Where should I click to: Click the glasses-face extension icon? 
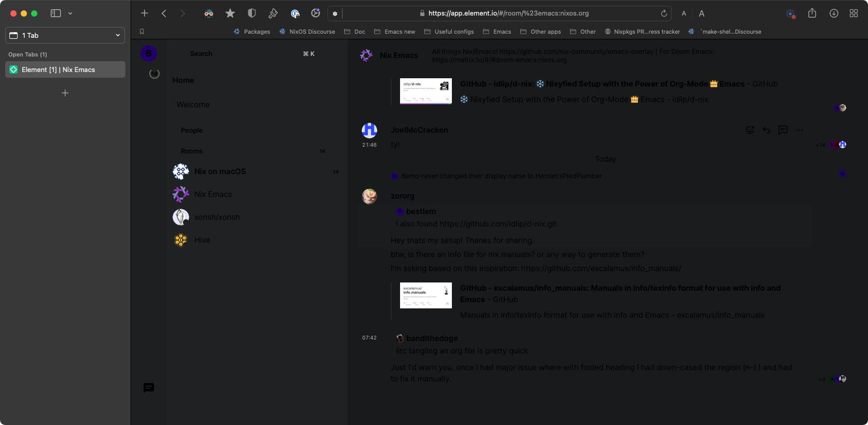pyautogui.click(x=209, y=13)
